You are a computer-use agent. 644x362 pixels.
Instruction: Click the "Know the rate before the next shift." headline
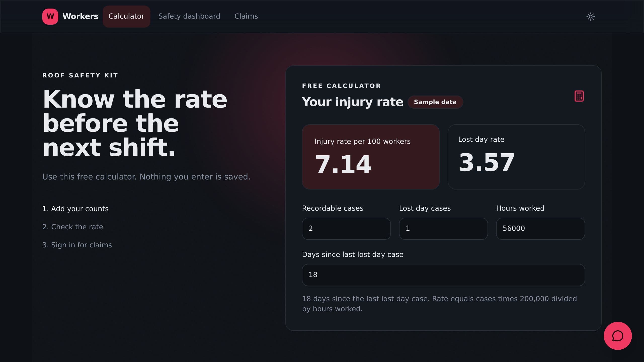coord(135,123)
